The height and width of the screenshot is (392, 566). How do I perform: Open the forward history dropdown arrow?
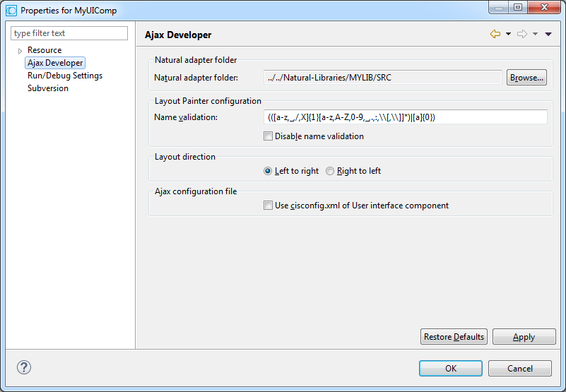535,34
